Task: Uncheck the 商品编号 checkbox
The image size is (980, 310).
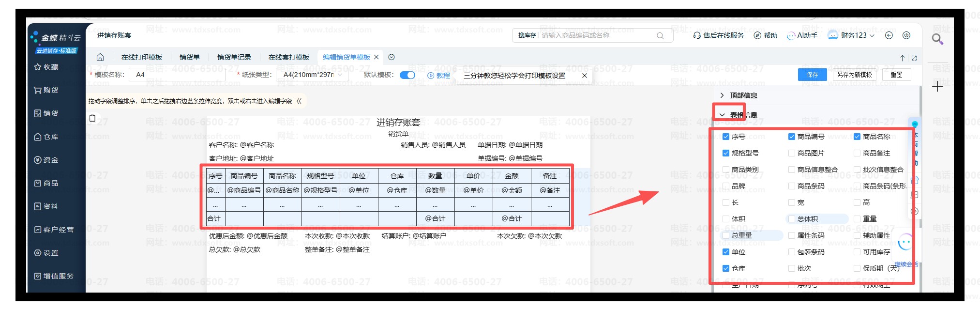Action: click(x=792, y=137)
